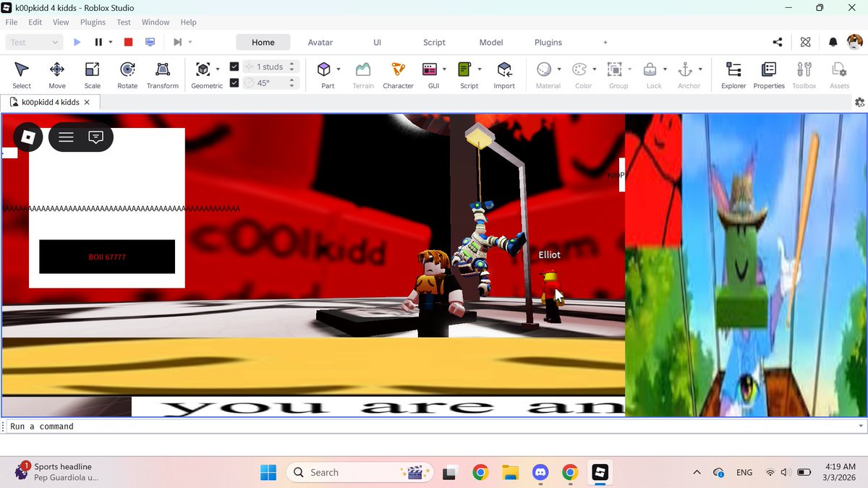Viewport: 868px width, 488px height.
Task: Toggle the 45° rotate snapping checkbox
Action: [234, 82]
